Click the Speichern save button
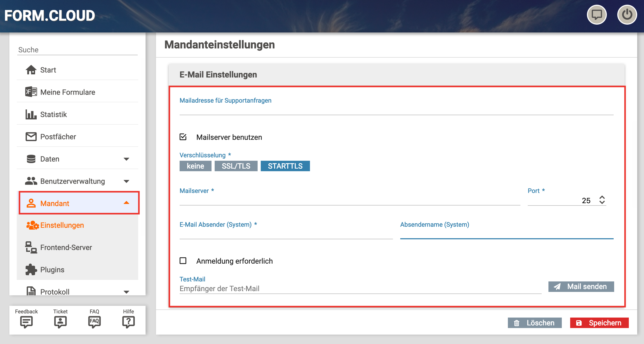 (599, 323)
